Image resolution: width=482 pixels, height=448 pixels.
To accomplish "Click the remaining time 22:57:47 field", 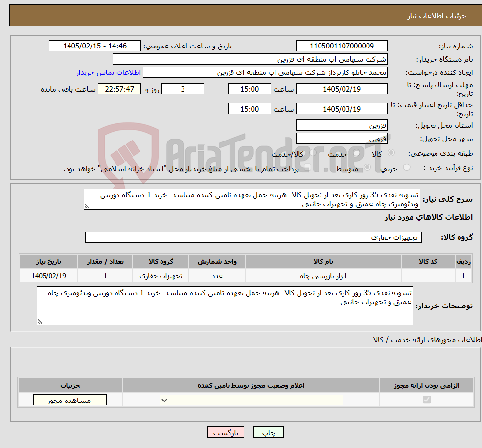I will click(x=119, y=89).
